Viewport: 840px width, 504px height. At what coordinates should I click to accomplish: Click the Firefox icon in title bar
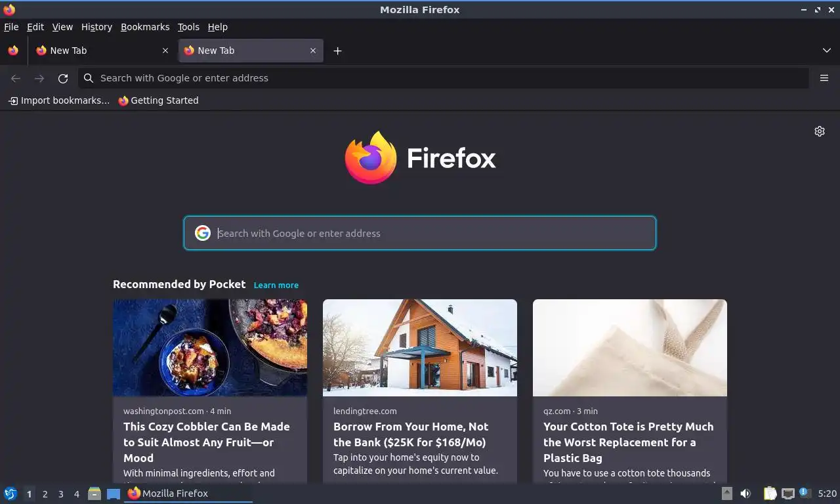[9, 9]
